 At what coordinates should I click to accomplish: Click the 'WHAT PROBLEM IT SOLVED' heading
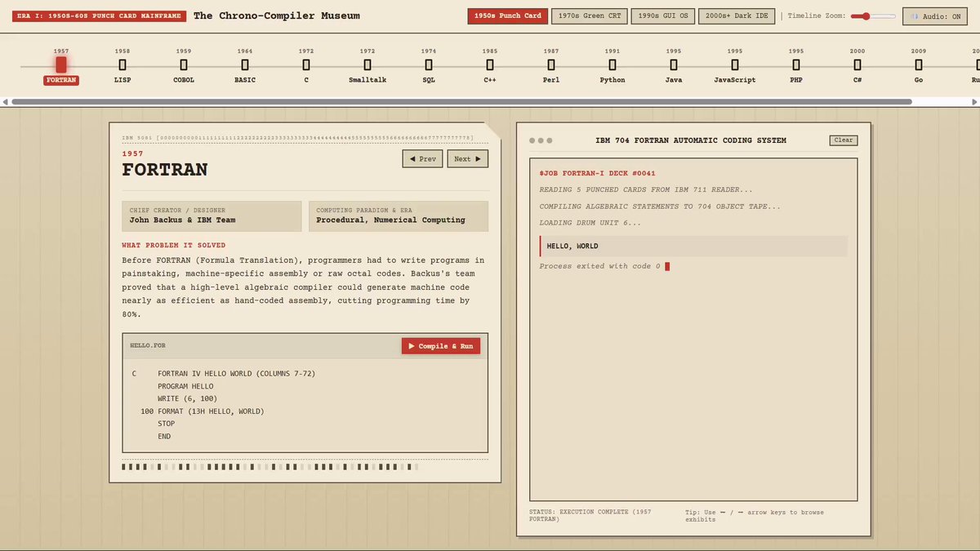click(x=174, y=245)
